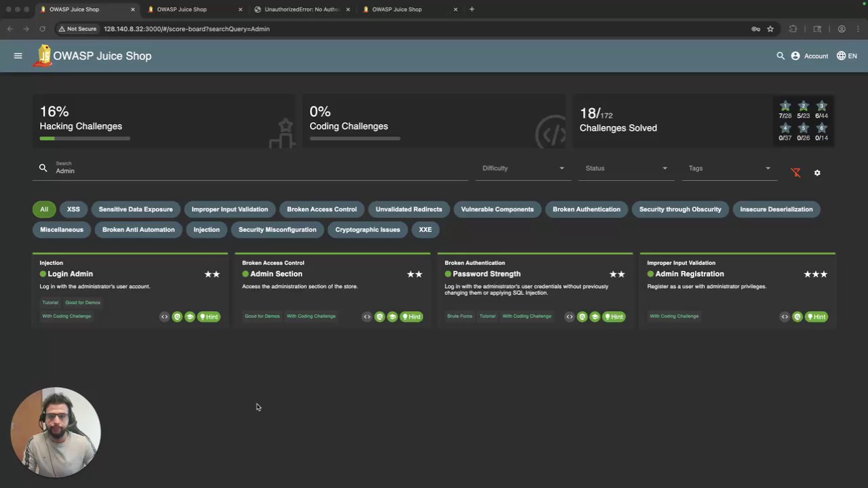Click the 1-star difficulty badge 7/28
This screenshot has height=488, width=868.
[x=785, y=110]
